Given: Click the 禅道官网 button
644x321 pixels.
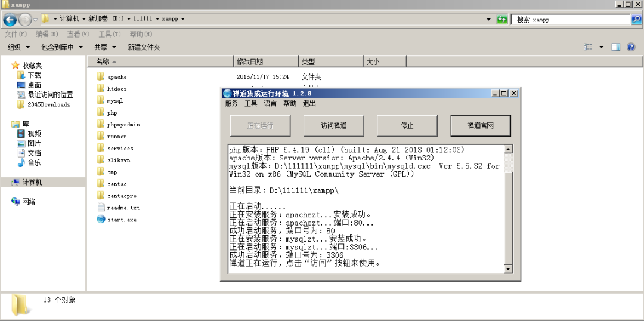Looking at the screenshot, I should pyautogui.click(x=481, y=126).
